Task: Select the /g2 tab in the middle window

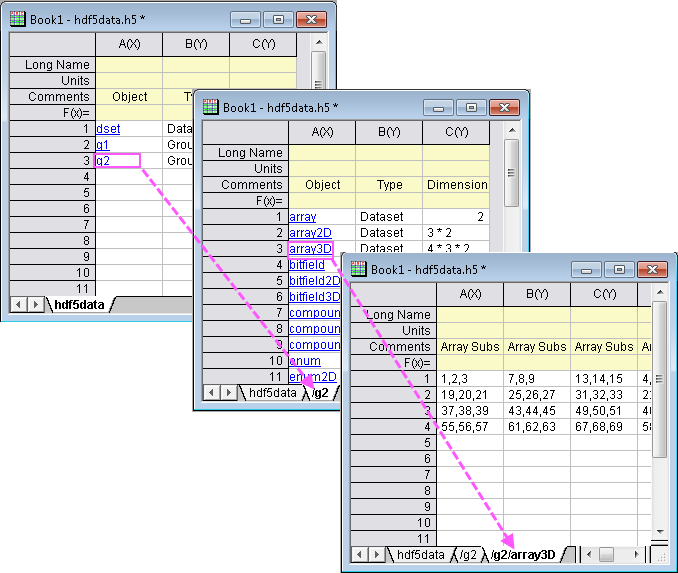Action: pyautogui.click(x=318, y=393)
